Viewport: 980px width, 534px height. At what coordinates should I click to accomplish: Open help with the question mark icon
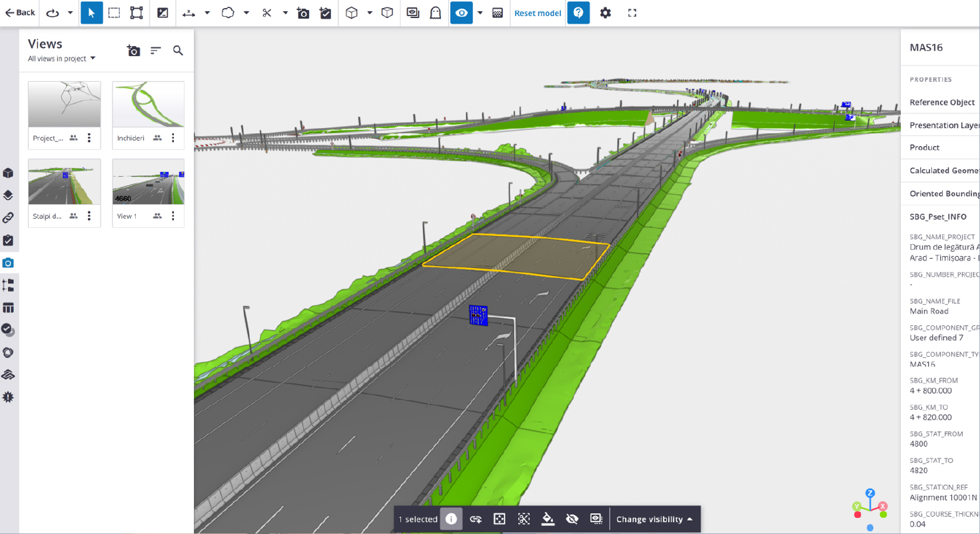[x=578, y=13]
